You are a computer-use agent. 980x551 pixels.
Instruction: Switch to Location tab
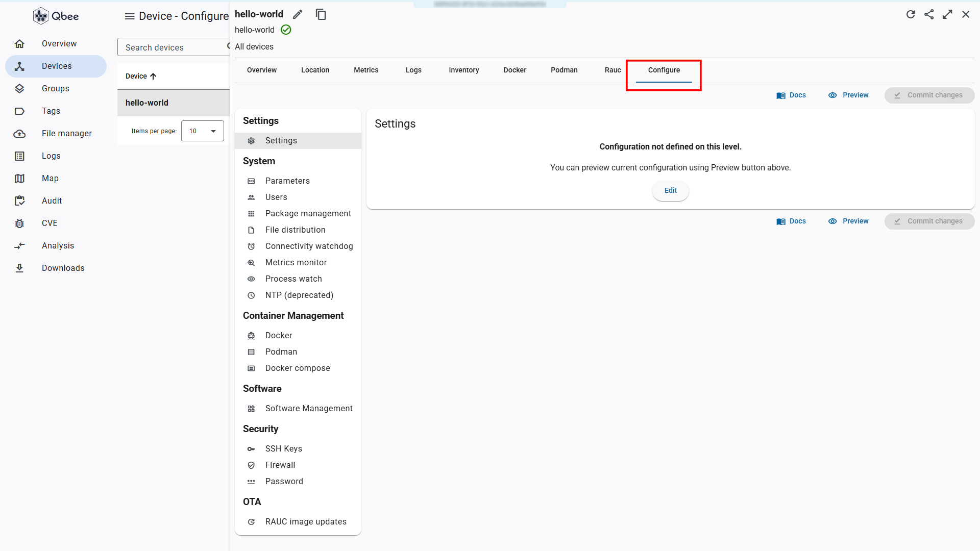click(x=315, y=70)
